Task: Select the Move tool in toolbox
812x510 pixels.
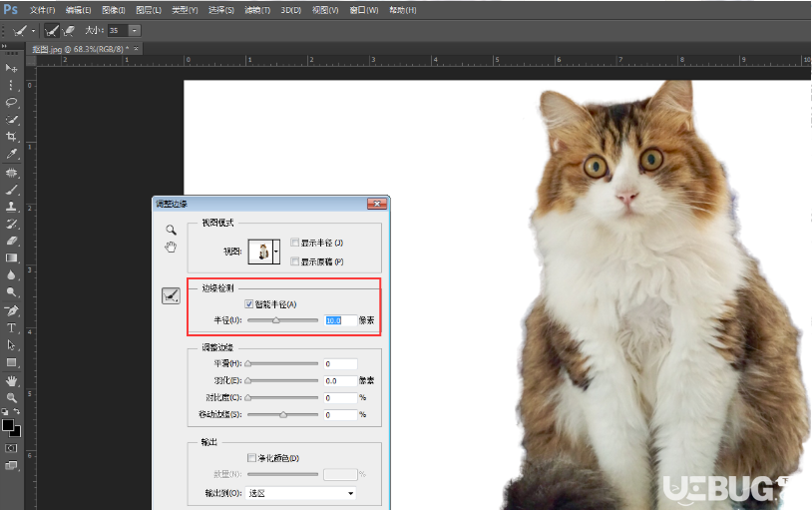Action: point(11,68)
